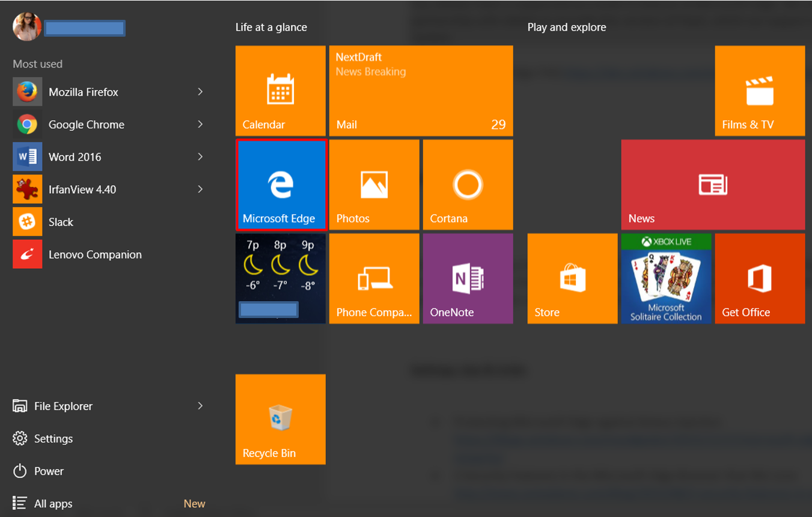Open the Phone Companion tile
Image resolution: width=812 pixels, height=517 pixels.
[x=374, y=278]
